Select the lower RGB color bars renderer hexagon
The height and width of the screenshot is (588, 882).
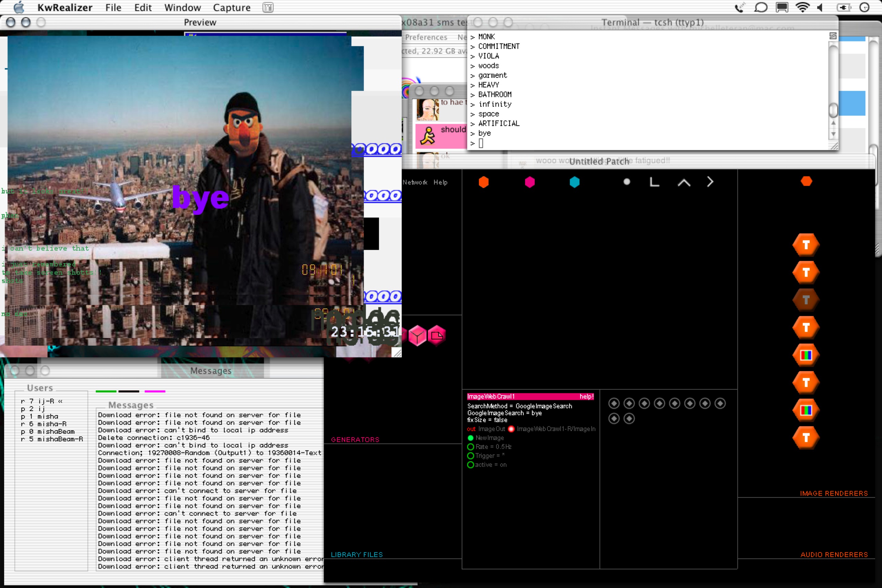806,410
